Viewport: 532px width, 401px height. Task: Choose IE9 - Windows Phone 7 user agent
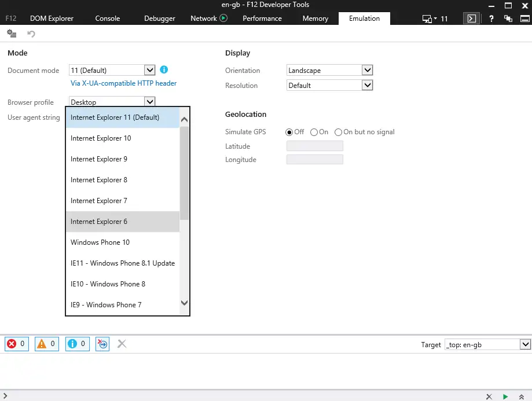point(123,304)
